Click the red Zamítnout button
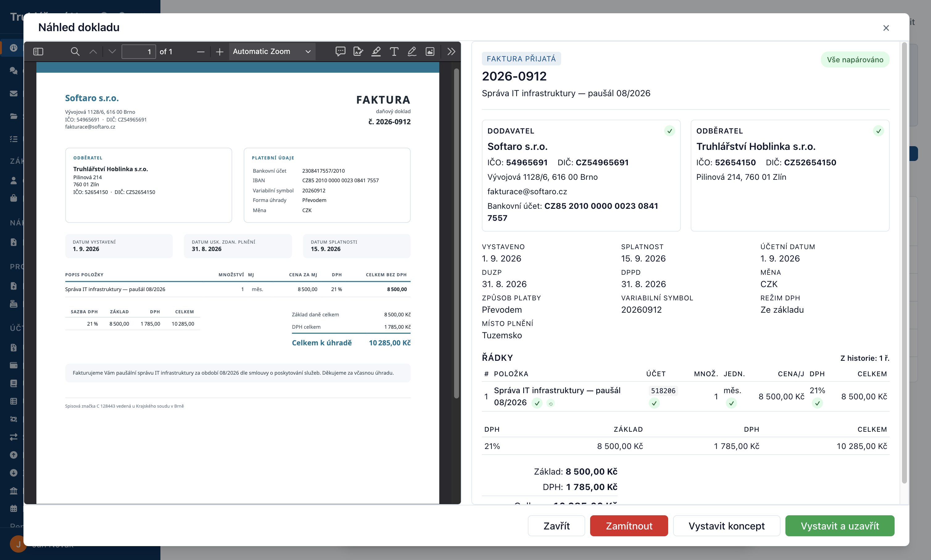The height and width of the screenshot is (560, 931). pos(629,526)
